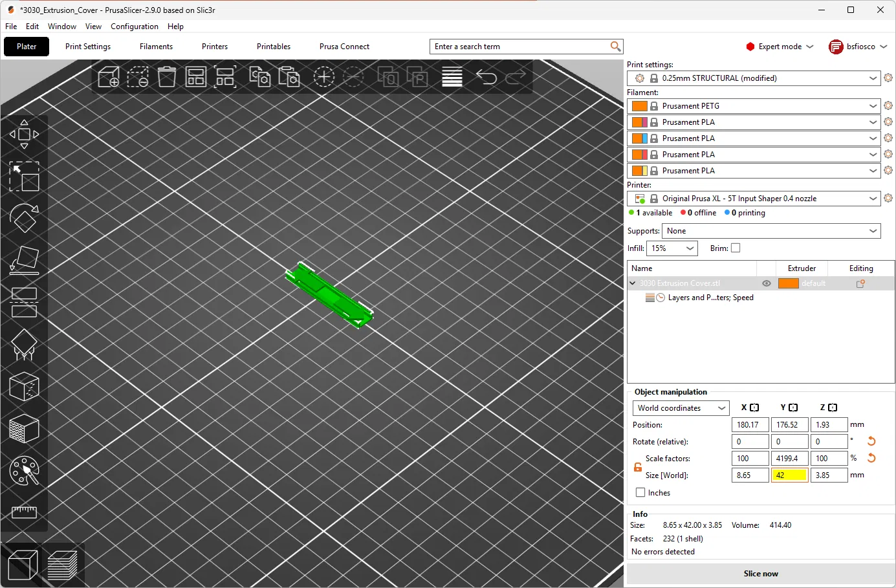
Task: Select the Move tool
Action: (24, 134)
